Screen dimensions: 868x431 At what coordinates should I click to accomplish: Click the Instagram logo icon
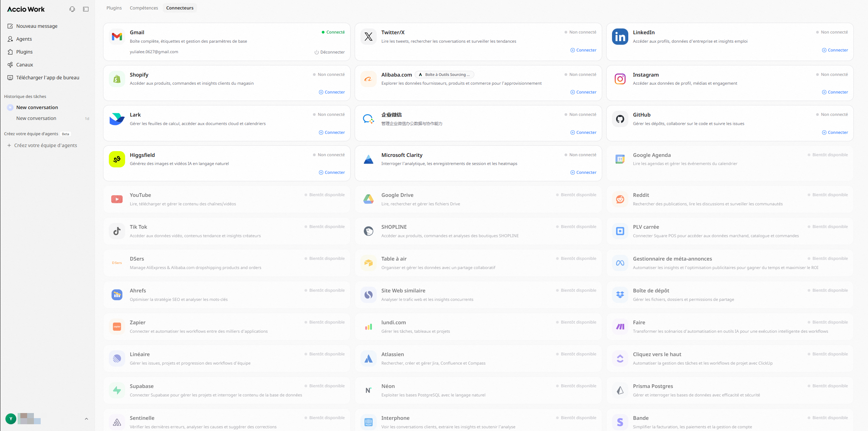click(x=620, y=79)
